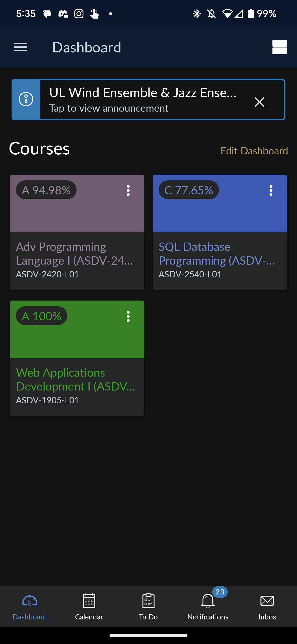Dismiss the UL Wind Ensemble announcement

pos(259,102)
